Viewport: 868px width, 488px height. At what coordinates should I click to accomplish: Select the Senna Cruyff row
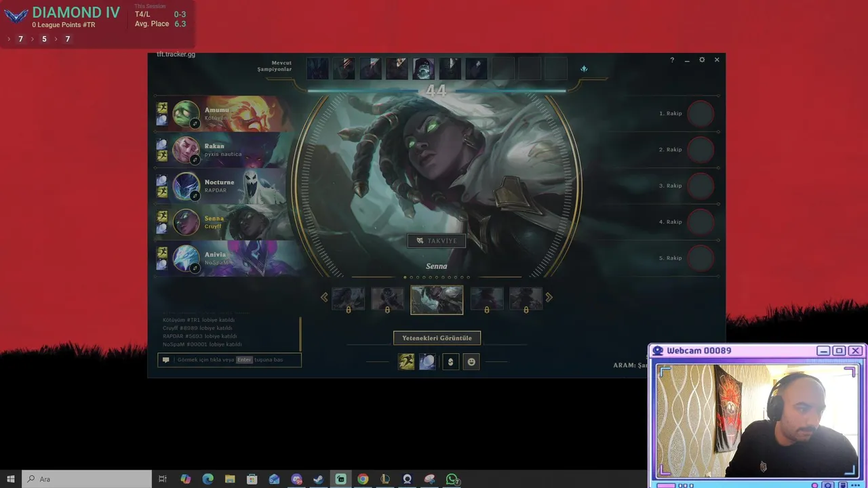tap(224, 222)
